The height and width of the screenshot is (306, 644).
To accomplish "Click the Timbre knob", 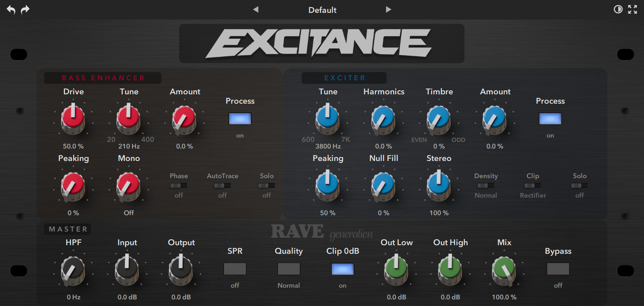I will 439,119.
